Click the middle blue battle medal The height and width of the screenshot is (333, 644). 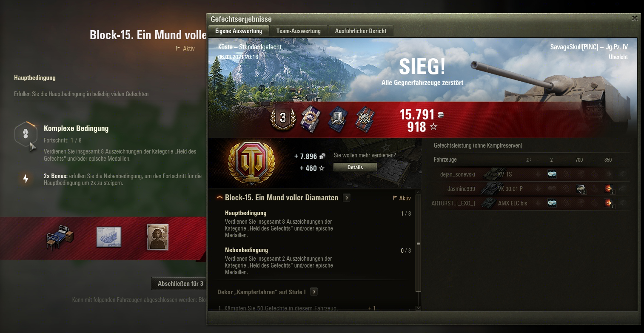(x=337, y=118)
